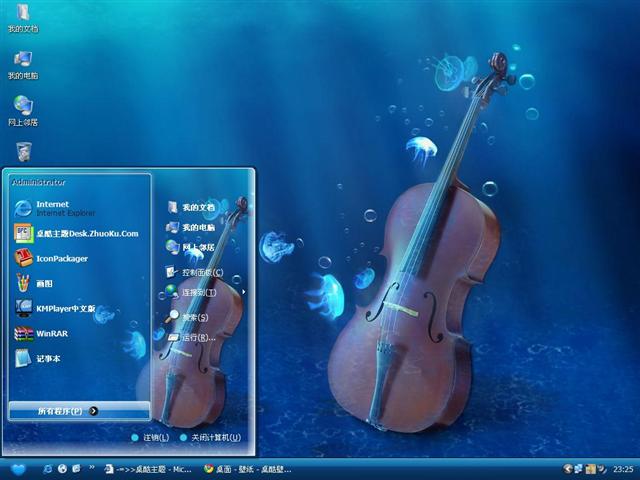640x480 pixels.
Task: Click the globe Quick Launch icon
Action: pyautogui.click(x=62, y=469)
